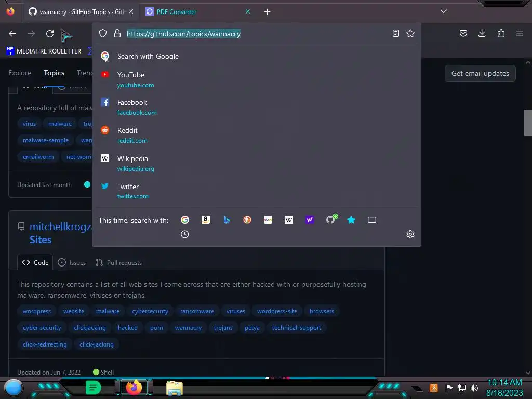
Task: Open search settings gear icon
Action: [410, 234]
